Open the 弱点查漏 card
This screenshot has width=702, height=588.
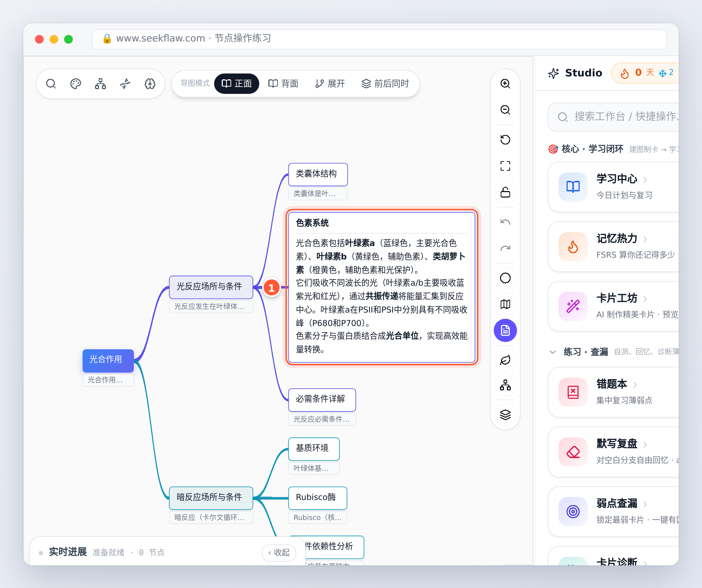tap(613, 512)
